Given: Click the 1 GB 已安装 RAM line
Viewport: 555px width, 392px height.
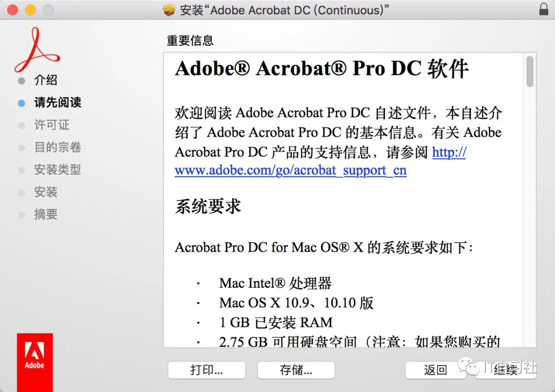Looking at the screenshot, I should pos(276,323).
